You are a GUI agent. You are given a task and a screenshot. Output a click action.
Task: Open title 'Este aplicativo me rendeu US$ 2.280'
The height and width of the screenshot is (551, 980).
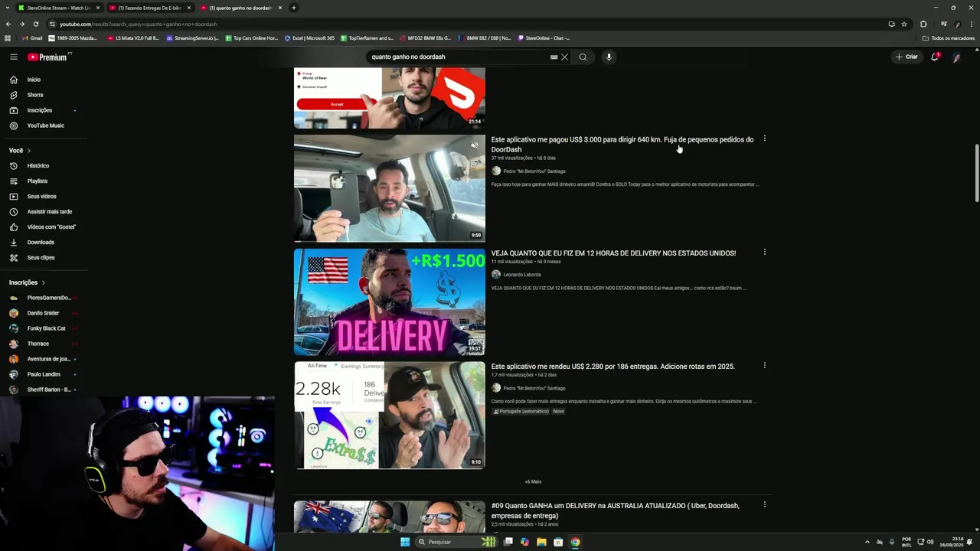(x=612, y=367)
